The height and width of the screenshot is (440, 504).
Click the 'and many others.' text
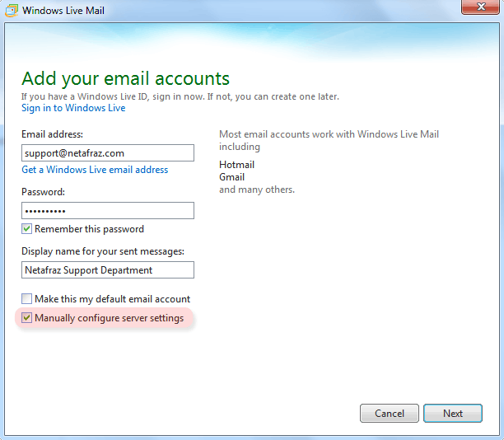(257, 190)
